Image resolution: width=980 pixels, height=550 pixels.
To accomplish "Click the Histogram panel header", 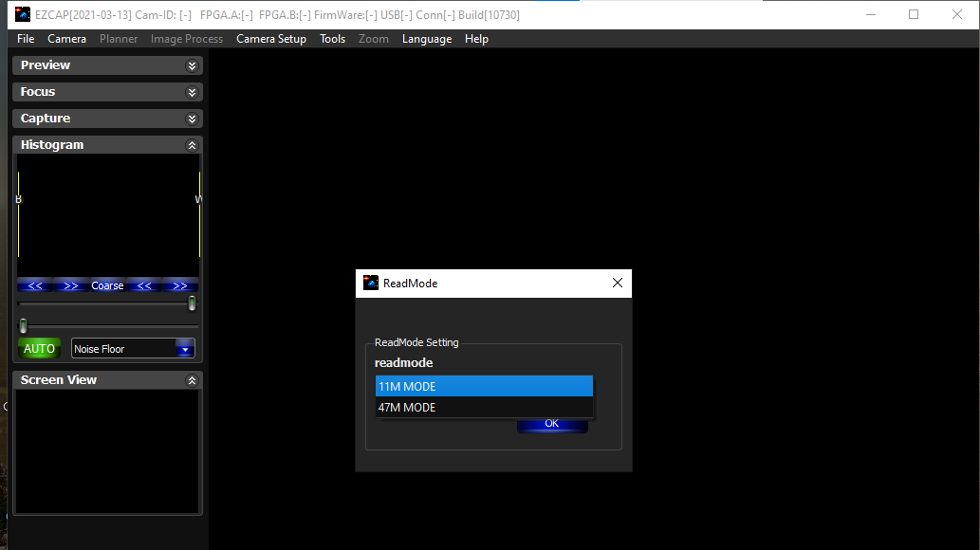I will (x=107, y=145).
